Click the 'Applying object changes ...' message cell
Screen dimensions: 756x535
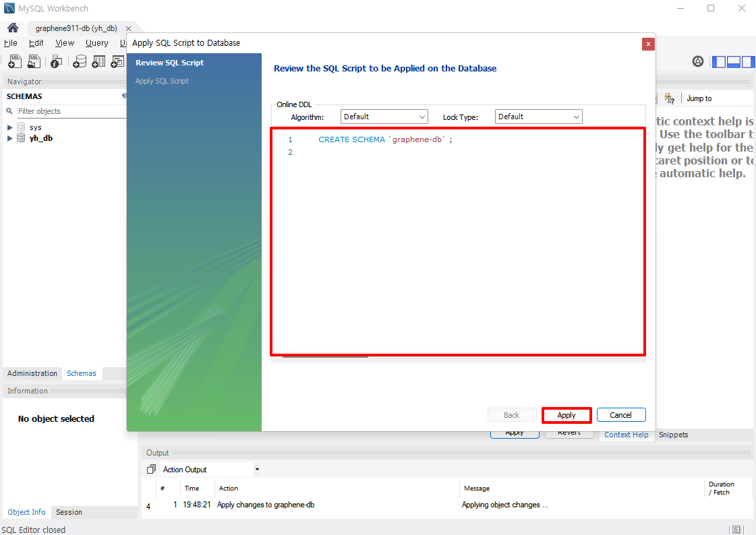point(505,505)
